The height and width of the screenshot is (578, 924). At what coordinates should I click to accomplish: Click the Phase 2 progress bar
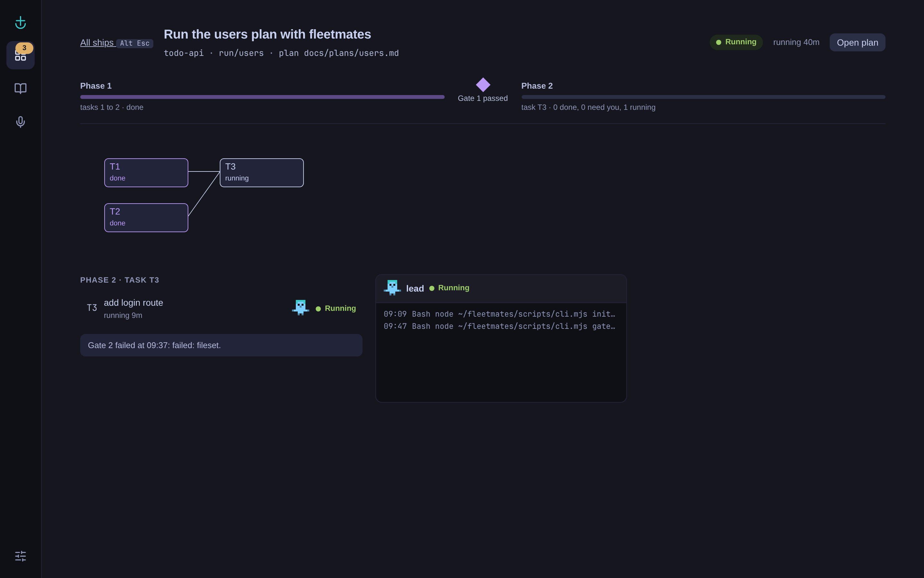click(703, 97)
